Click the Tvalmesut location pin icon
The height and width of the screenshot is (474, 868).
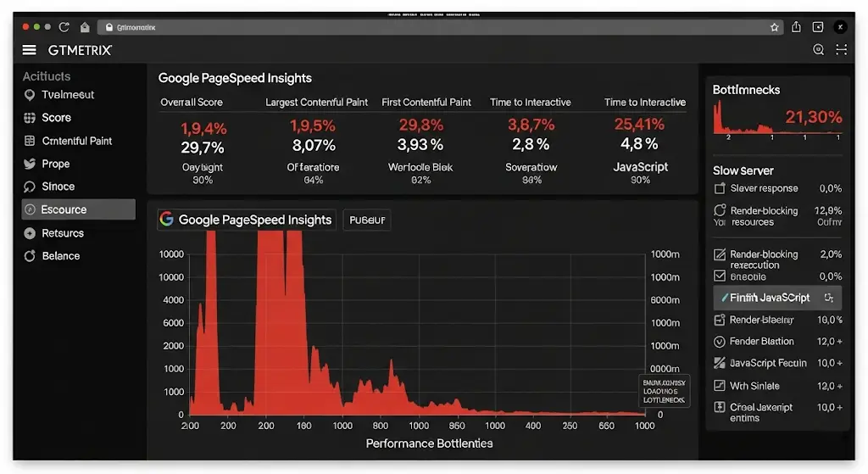coord(30,95)
